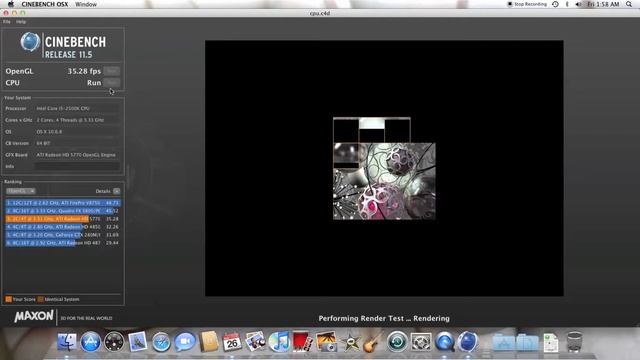
Task: Open Finder from the Dock
Action: point(67,342)
